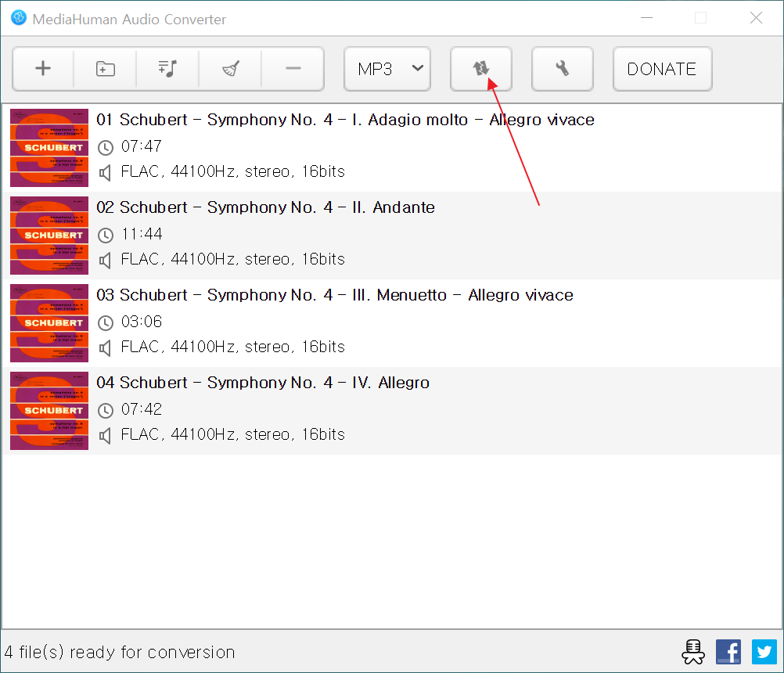Click speaker icon in track 02 row
Viewport: 784px width, 673px height.
pyautogui.click(x=105, y=261)
